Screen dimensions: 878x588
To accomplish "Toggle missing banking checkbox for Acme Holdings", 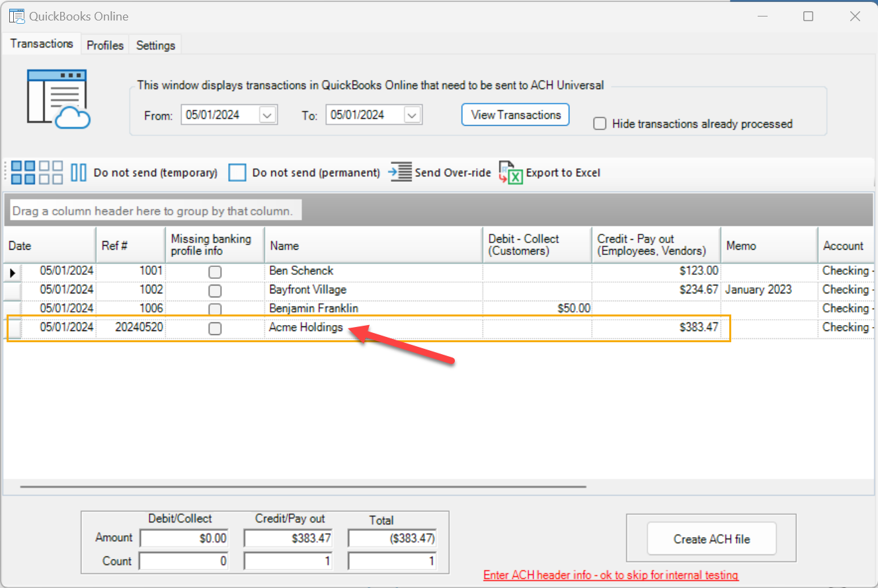I will tap(215, 328).
